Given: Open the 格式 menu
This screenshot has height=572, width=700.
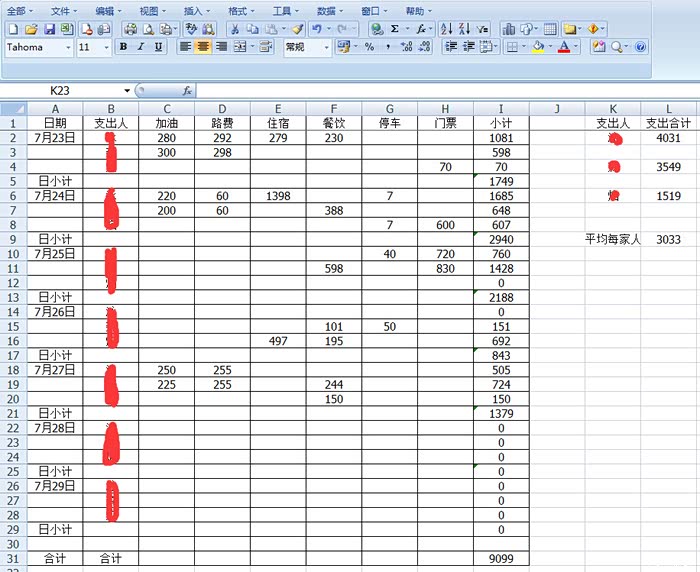Looking at the screenshot, I should click(x=241, y=11).
